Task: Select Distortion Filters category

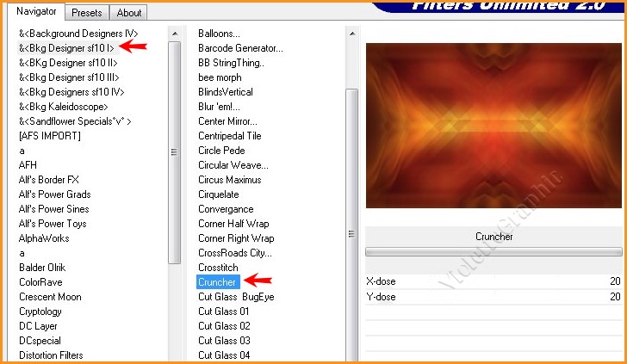Action: click(53, 355)
